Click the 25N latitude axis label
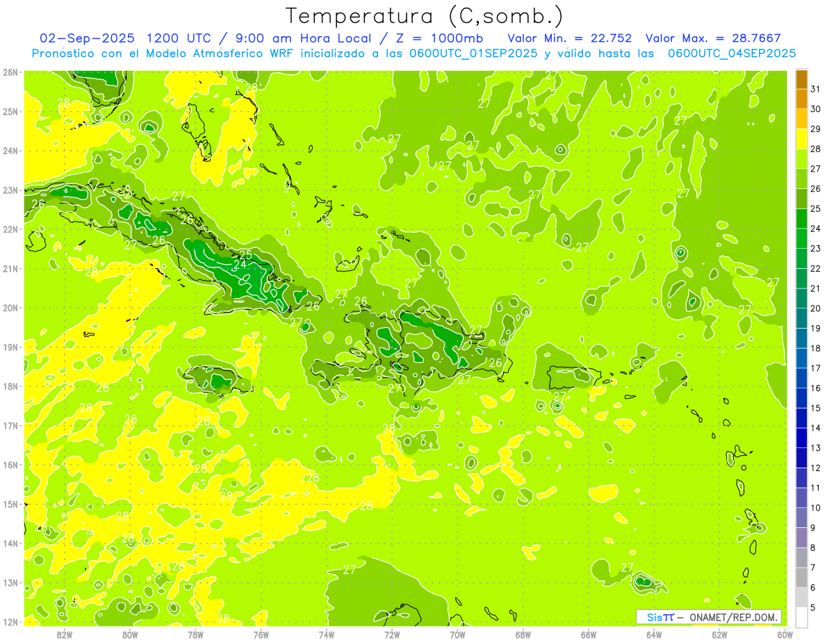The height and width of the screenshot is (644, 834). pyautogui.click(x=10, y=112)
